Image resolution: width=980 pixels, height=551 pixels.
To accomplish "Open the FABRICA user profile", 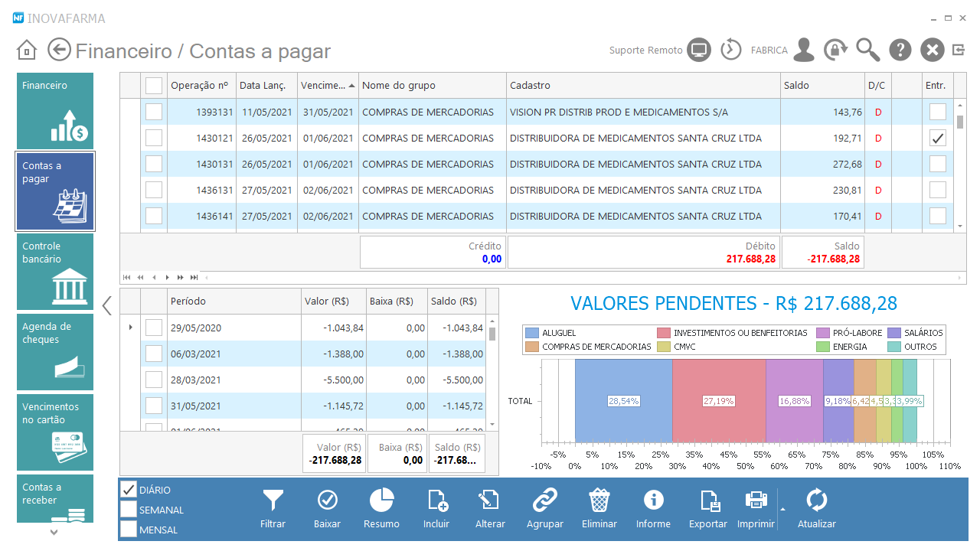I will 803,49.
